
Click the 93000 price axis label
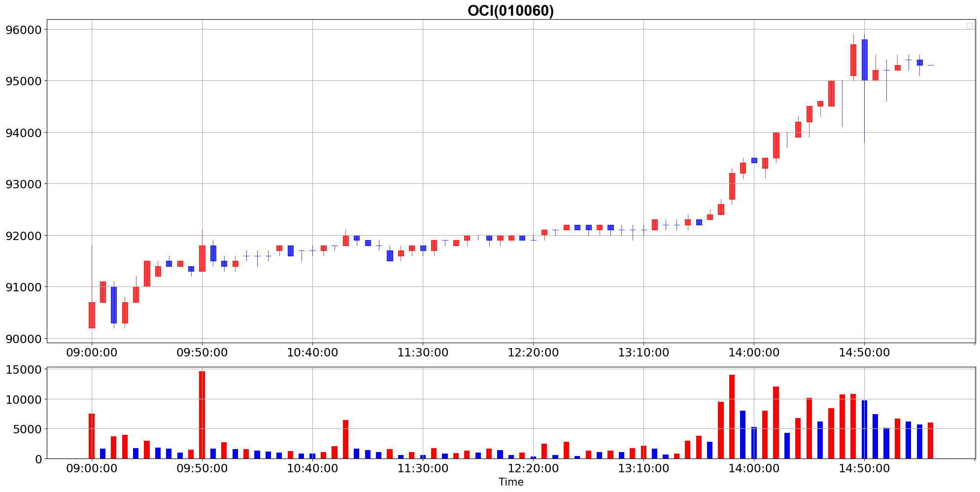pos(23,184)
